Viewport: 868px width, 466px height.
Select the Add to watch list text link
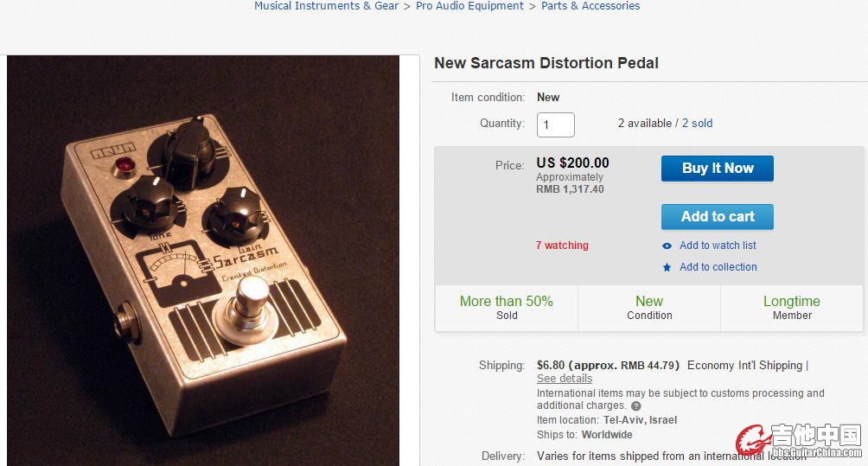point(718,246)
